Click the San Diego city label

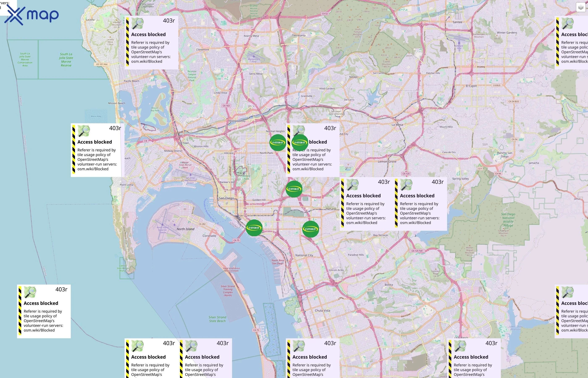tap(226, 198)
